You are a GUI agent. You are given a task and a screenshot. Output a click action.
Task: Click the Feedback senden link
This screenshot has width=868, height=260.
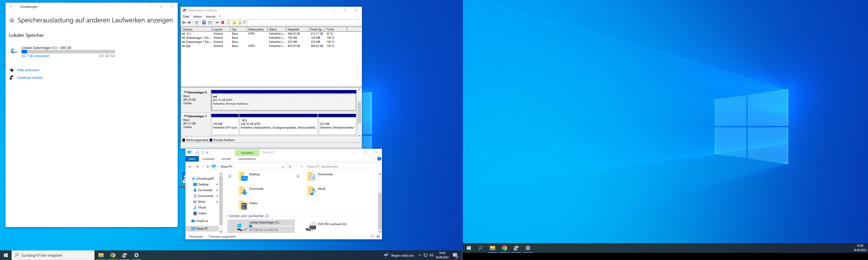(x=30, y=77)
